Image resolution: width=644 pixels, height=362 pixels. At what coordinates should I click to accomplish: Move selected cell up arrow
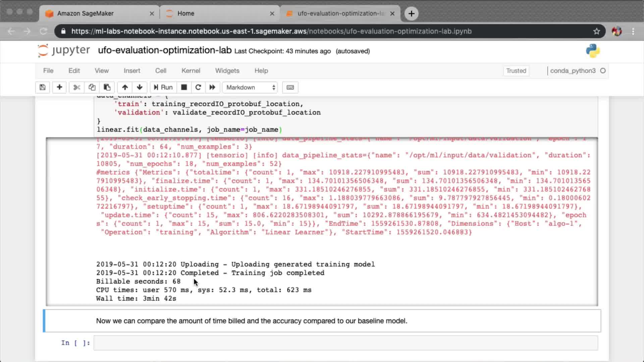point(125,87)
